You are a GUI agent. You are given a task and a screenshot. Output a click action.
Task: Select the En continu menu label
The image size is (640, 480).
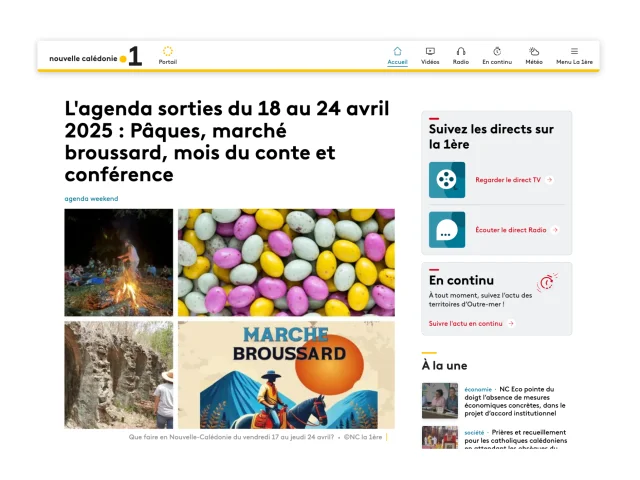[x=497, y=62]
